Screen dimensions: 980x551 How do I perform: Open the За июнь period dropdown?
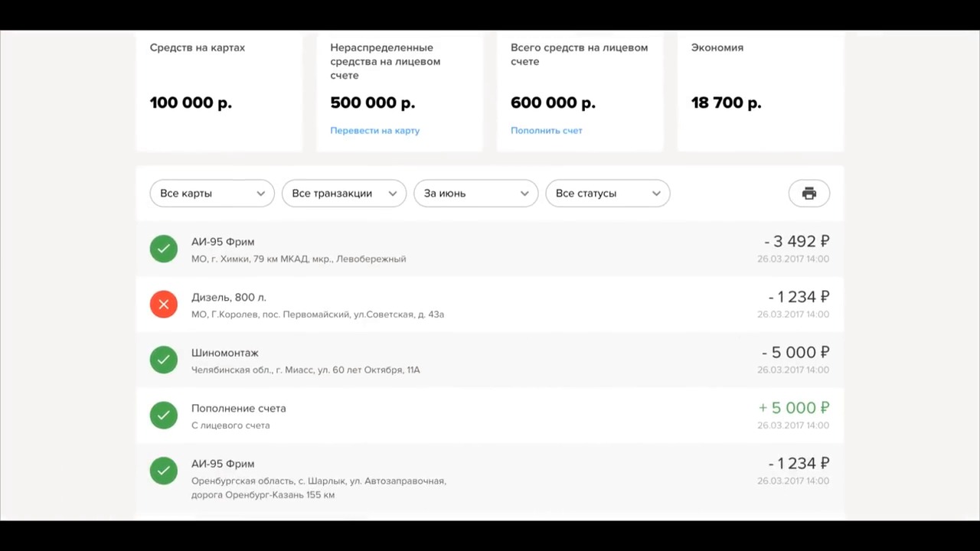[x=475, y=194]
